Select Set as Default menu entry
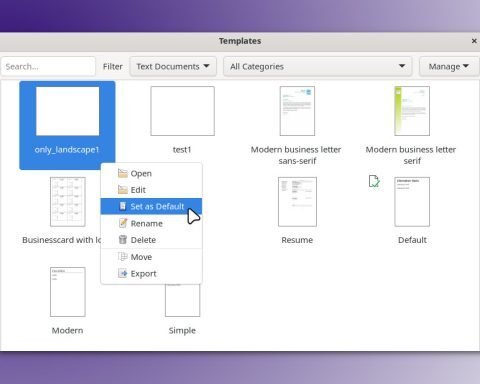 (151, 206)
